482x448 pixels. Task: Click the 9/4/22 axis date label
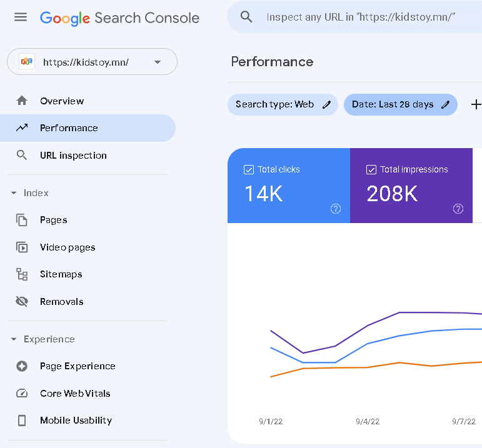(x=368, y=422)
